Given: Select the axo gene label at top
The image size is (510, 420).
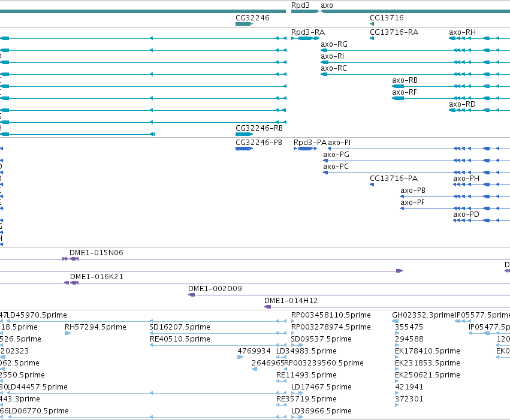Looking at the screenshot, I should click(x=327, y=5).
